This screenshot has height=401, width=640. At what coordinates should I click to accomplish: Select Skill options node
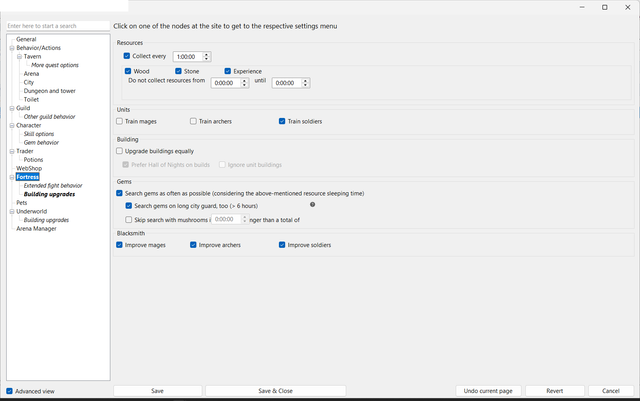tap(39, 134)
